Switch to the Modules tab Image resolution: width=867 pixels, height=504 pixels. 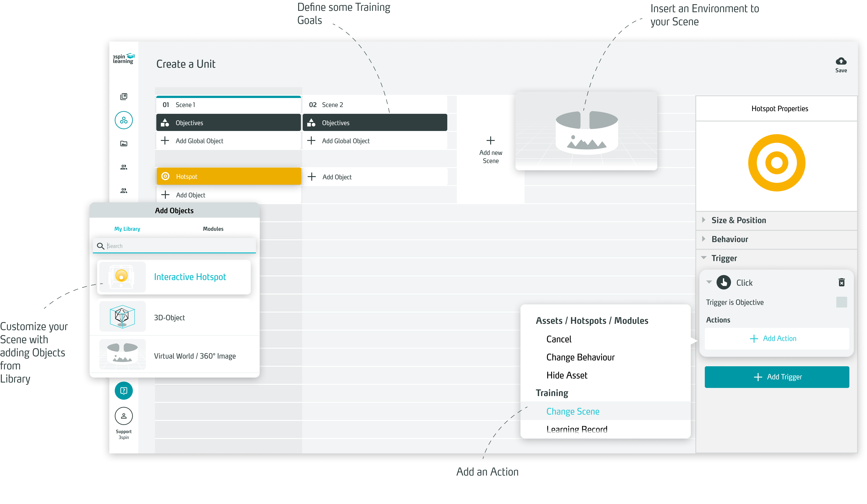point(213,229)
